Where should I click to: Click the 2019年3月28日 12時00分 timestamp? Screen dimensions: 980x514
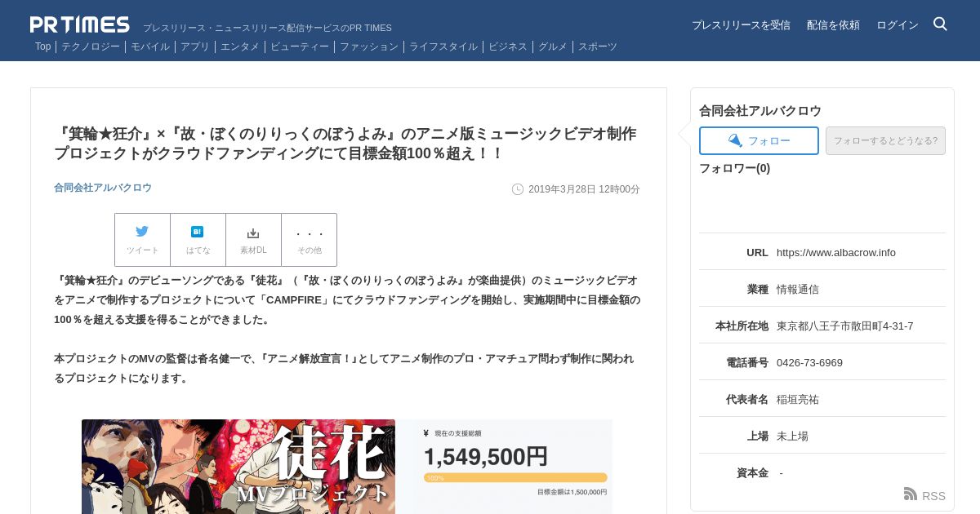pyautogui.click(x=584, y=189)
